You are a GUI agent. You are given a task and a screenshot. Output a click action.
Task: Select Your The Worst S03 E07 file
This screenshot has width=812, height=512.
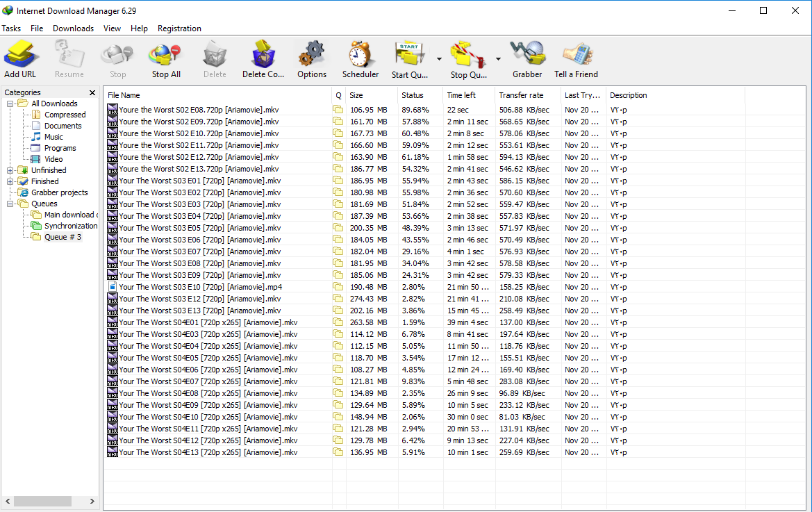click(x=200, y=251)
